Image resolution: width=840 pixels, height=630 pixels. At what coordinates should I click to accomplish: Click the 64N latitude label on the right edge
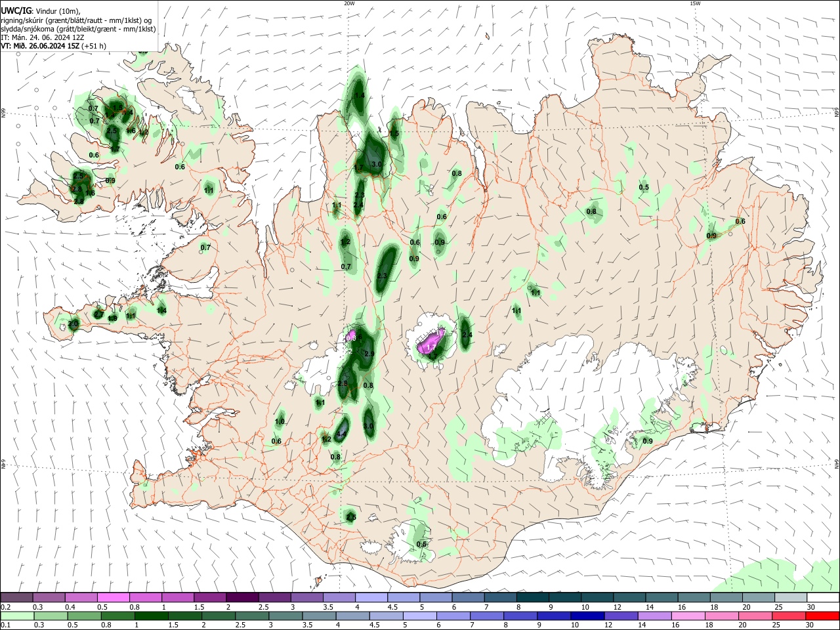coord(836,463)
